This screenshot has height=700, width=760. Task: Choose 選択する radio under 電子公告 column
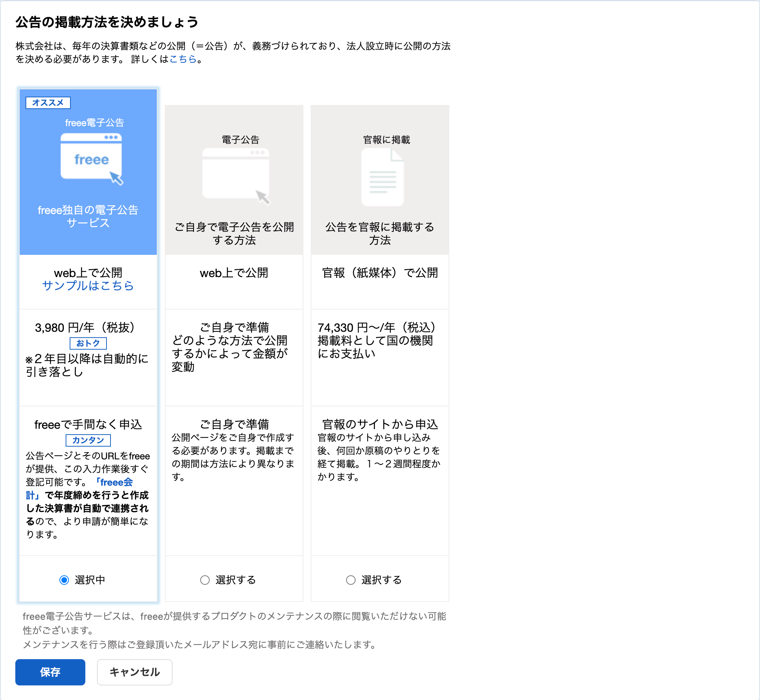click(205, 580)
